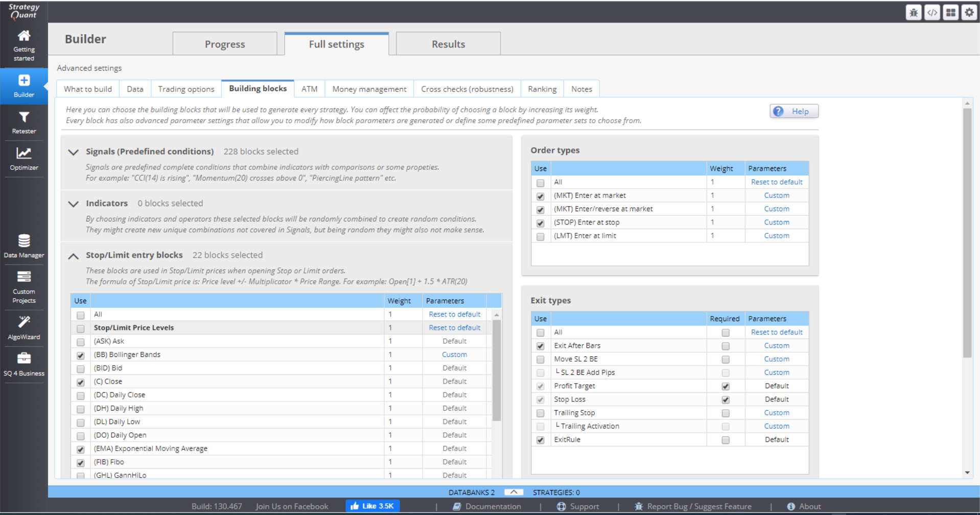Open SQ 4 Business briefcase icon
Viewport: 980px width, 515px height.
tap(24, 358)
